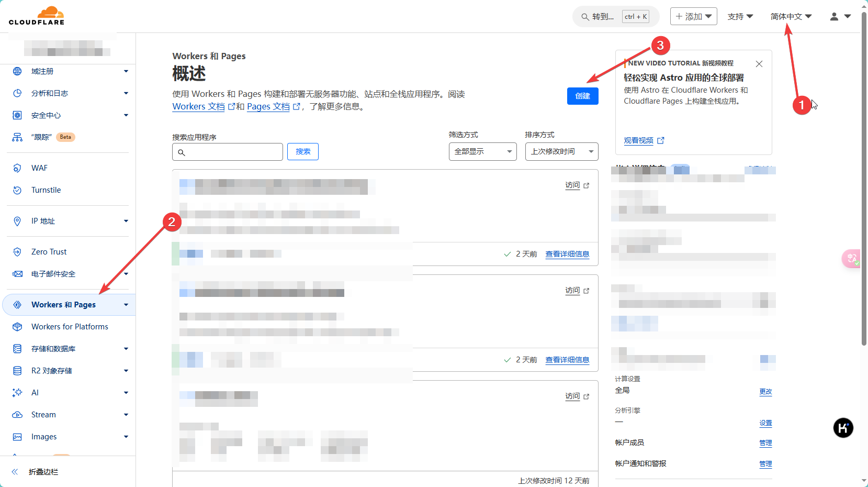Screen dimensions: 868x487
Task: Click the 安全中心 shield icon
Action: [x=17, y=115]
